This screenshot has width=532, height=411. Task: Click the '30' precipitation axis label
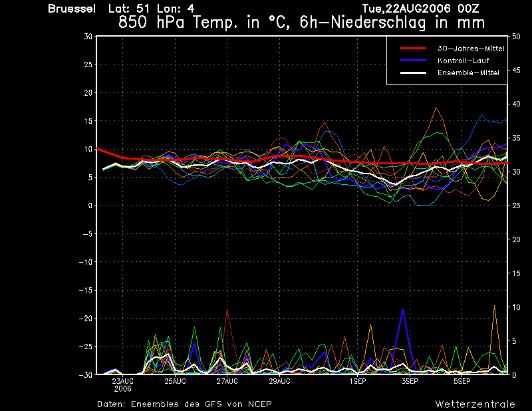[x=516, y=172]
